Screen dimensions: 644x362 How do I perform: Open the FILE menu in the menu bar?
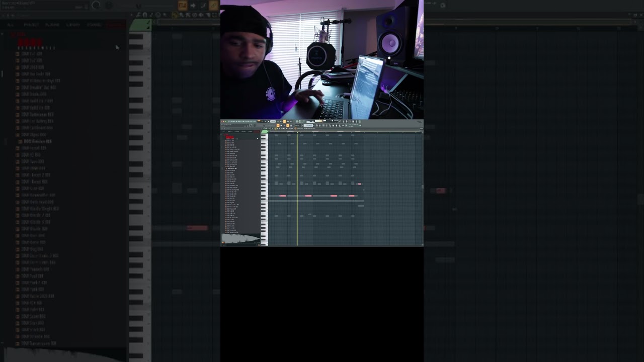[228, 121]
